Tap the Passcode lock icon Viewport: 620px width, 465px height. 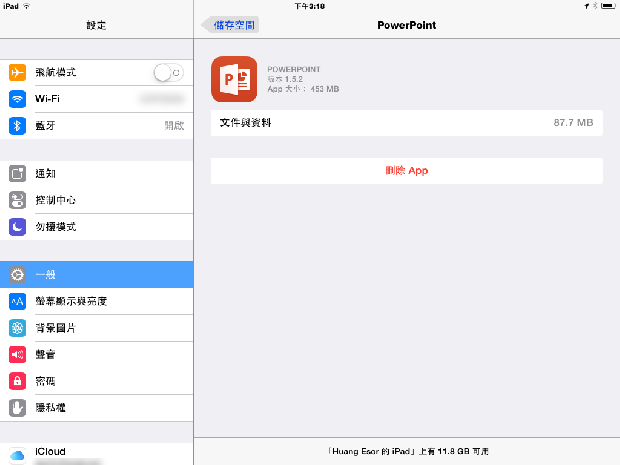click(x=17, y=381)
